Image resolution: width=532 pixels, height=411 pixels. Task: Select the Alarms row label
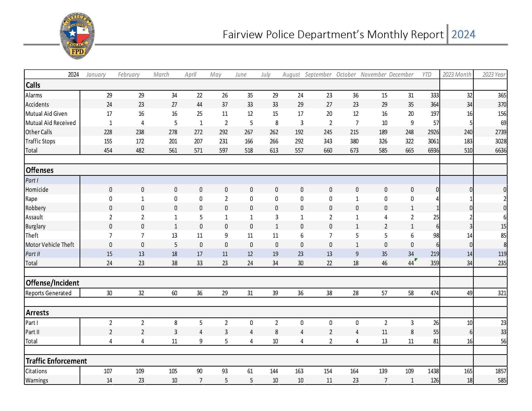[34, 95]
